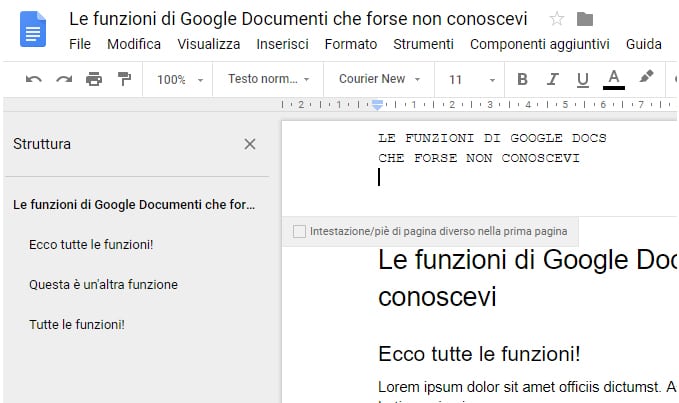Image resolution: width=679 pixels, height=403 pixels.
Task: Expand the Testo normale style dropdown
Action: (268, 79)
